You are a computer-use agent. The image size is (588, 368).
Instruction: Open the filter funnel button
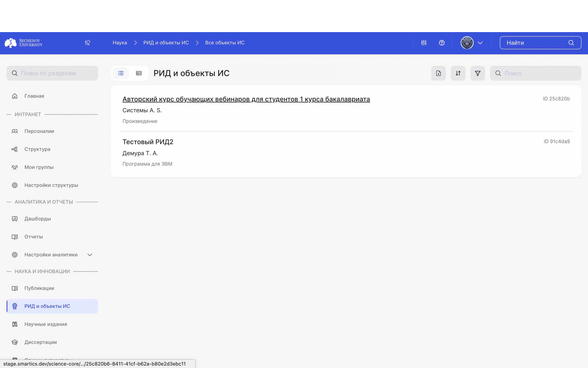[x=478, y=73]
